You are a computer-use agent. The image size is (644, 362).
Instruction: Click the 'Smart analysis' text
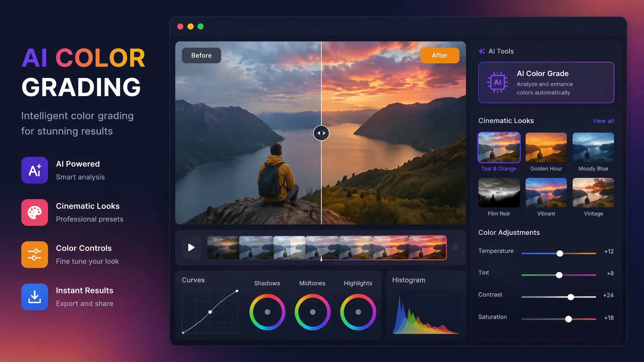(x=80, y=177)
